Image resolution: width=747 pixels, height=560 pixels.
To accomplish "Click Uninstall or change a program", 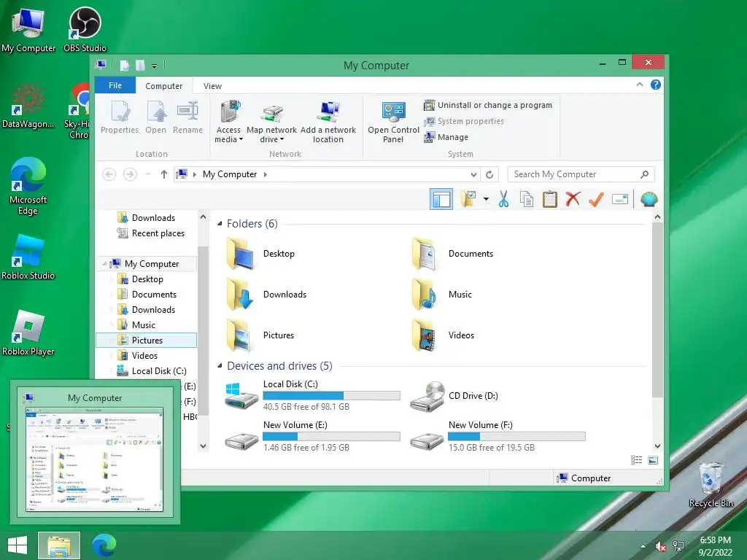I will (x=488, y=105).
